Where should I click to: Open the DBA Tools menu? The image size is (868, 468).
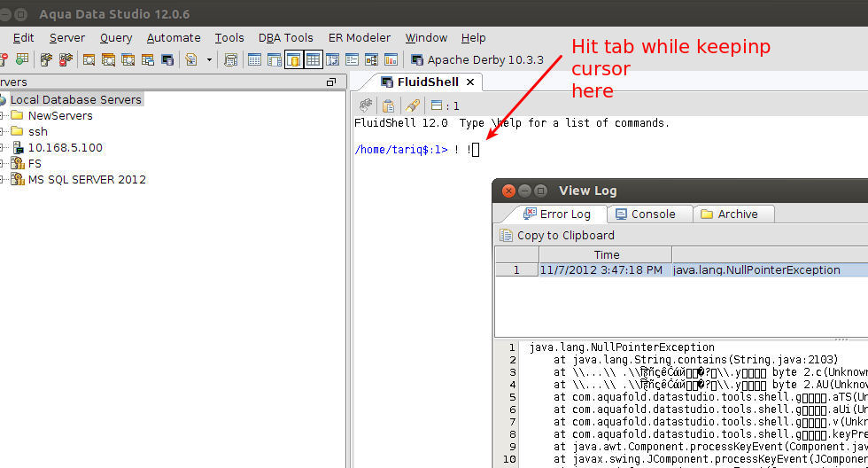285,37
